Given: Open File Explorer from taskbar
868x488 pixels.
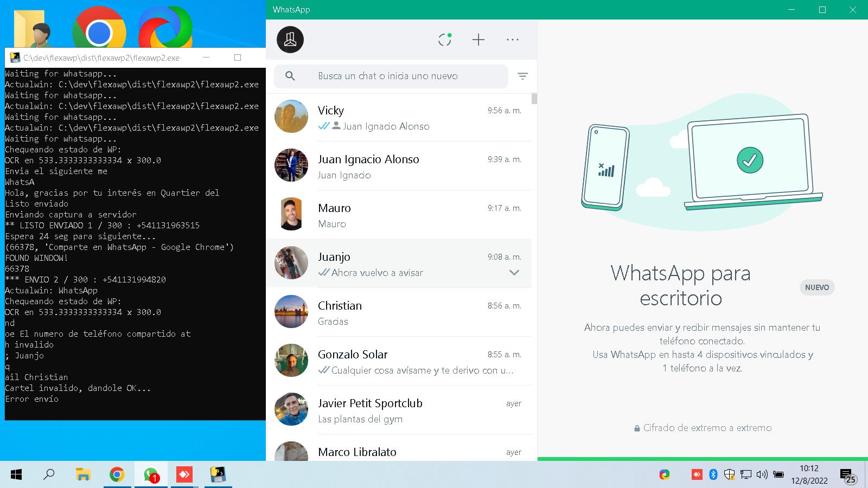Looking at the screenshot, I should pos(83,475).
